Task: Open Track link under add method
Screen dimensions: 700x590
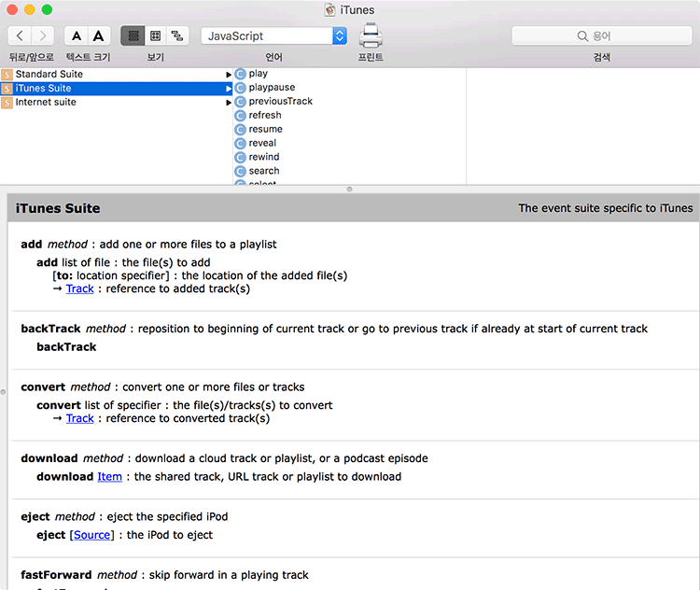Action: (x=80, y=289)
